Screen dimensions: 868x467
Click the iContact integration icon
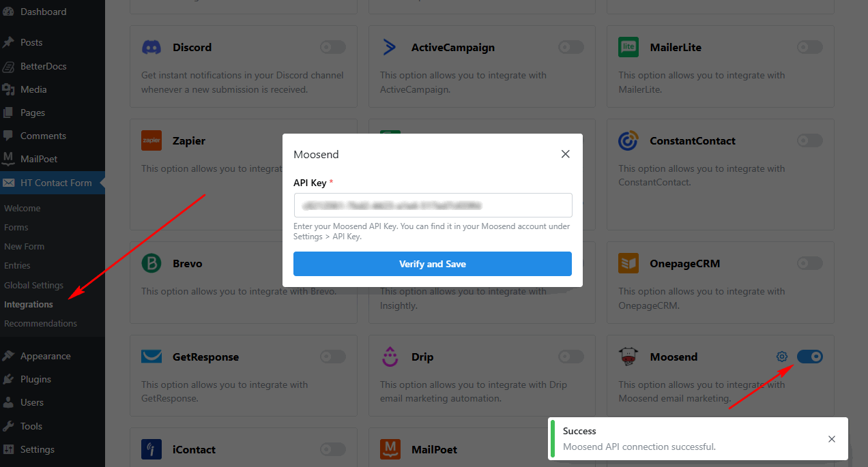point(151,449)
